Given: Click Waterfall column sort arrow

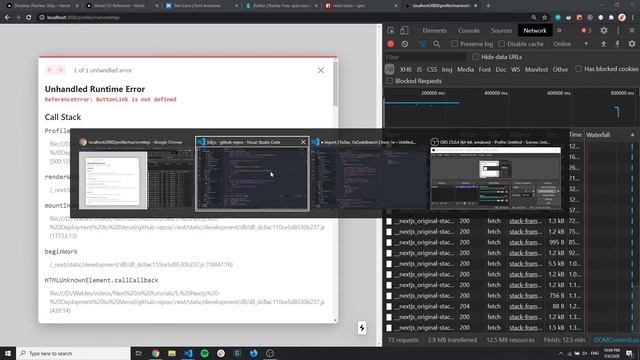Looking at the screenshot, I should (x=633, y=135).
